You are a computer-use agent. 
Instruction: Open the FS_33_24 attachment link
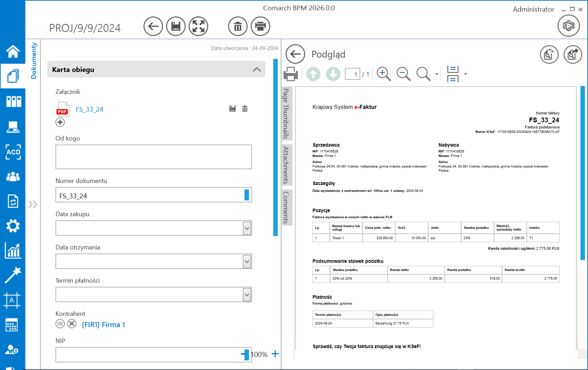(89, 109)
